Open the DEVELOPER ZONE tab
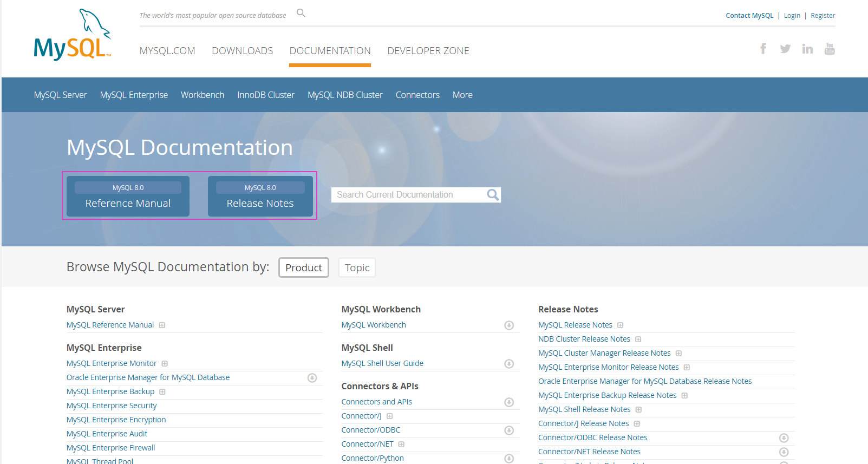868x464 pixels. coord(428,51)
